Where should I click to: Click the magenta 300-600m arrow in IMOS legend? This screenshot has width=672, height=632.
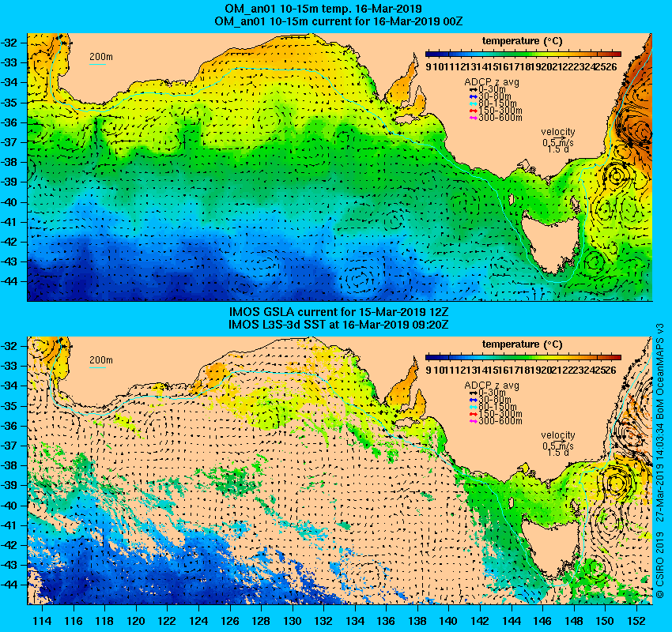pyautogui.click(x=473, y=421)
